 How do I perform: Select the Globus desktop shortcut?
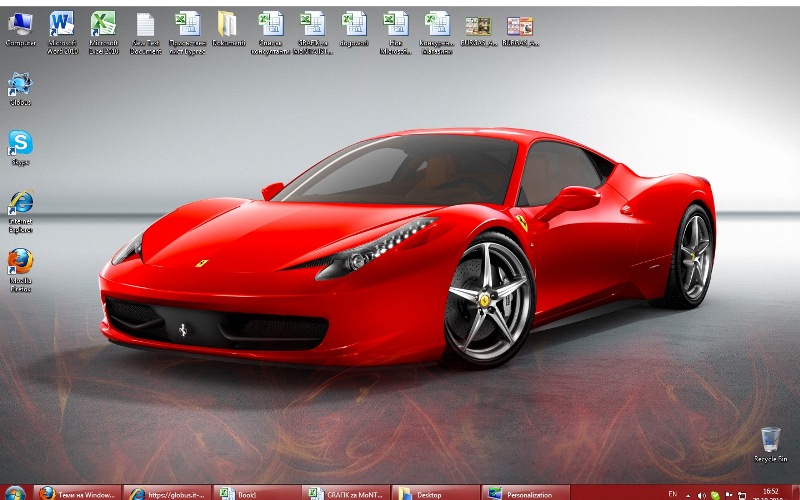click(20, 86)
